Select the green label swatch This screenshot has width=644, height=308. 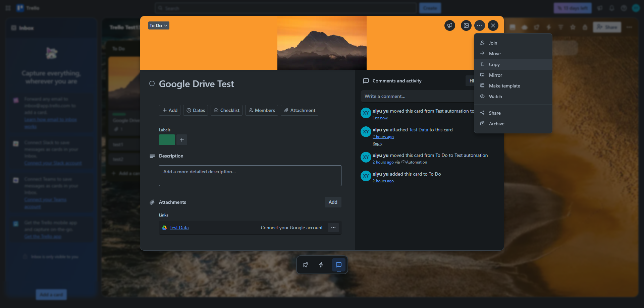pos(167,140)
